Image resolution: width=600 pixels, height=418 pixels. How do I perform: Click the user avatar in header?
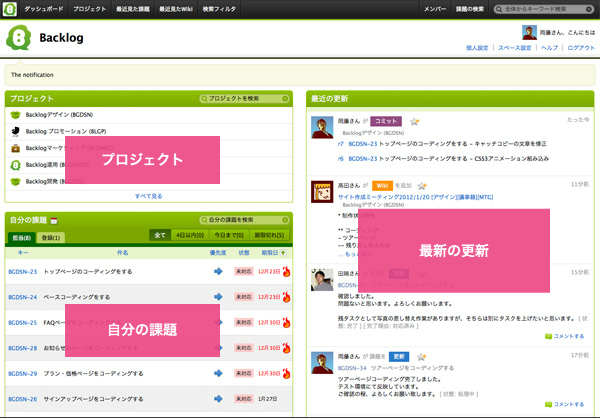pyautogui.click(x=529, y=33)
